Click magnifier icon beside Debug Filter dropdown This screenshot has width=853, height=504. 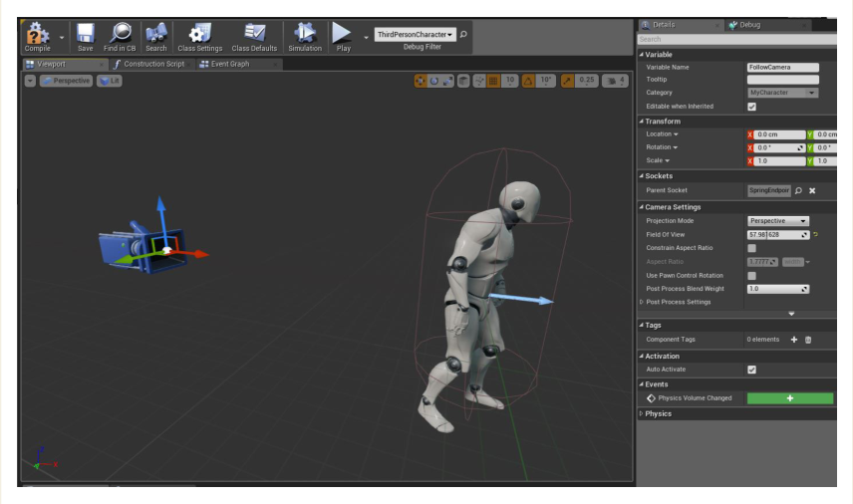(x=463, y=34)
